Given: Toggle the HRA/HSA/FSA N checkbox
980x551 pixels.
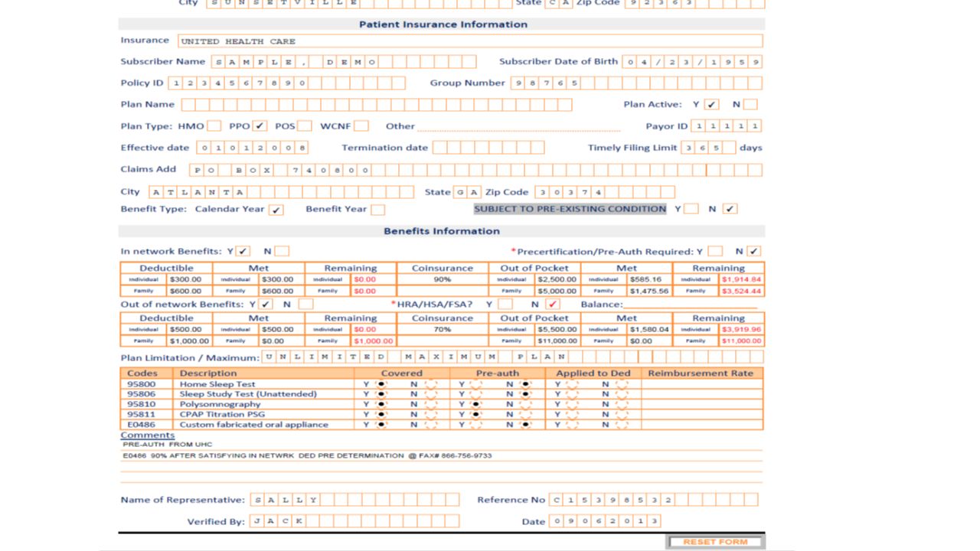Looking at the screenshot, I should (x=553, y=304).
